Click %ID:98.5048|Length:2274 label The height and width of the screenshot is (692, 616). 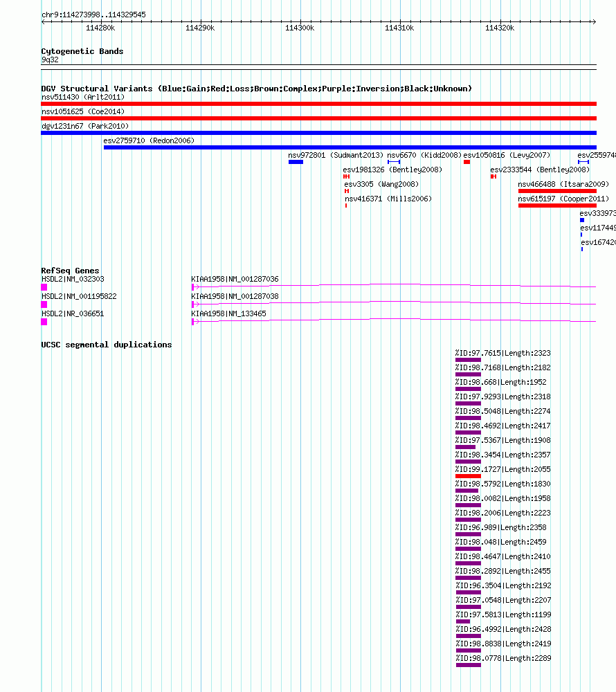tap(503, 411)
